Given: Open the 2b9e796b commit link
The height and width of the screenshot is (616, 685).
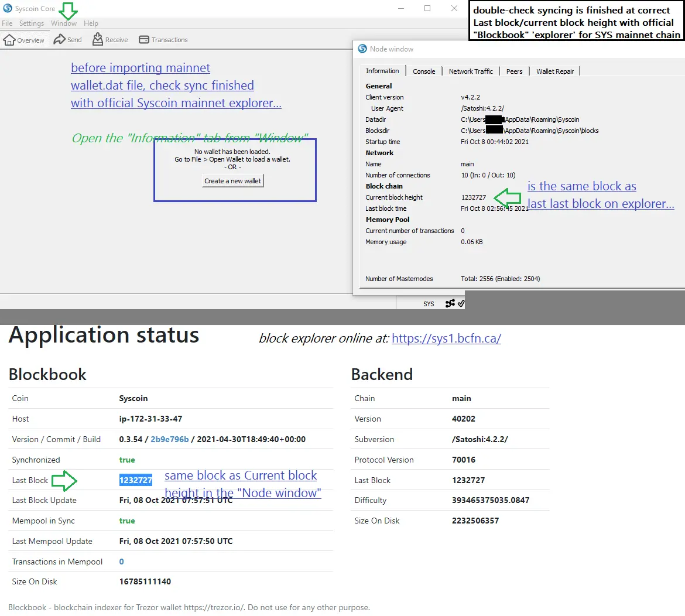Looking at the screenshot, I should click(x=170, y=439).
